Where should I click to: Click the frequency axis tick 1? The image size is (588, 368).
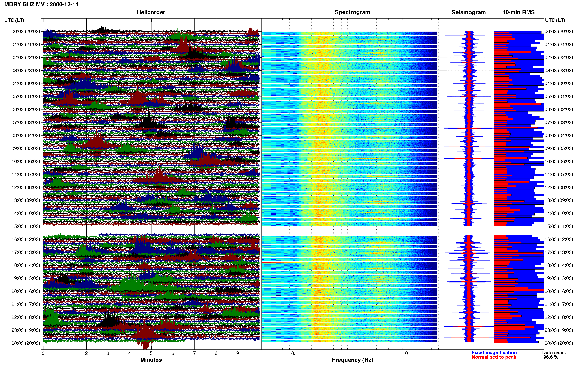(350, 353)
